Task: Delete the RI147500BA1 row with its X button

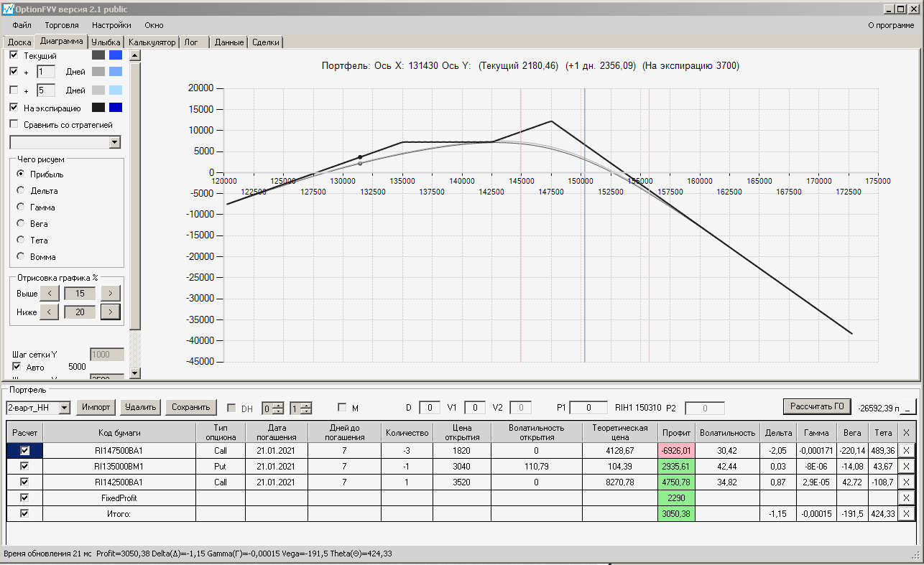Action: tap(906, 451)
